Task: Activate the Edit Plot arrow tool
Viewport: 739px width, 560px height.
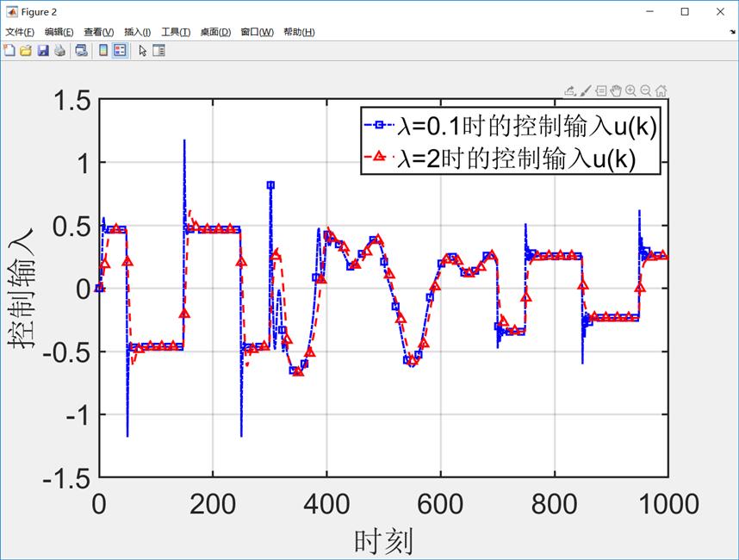Action: 142,51
